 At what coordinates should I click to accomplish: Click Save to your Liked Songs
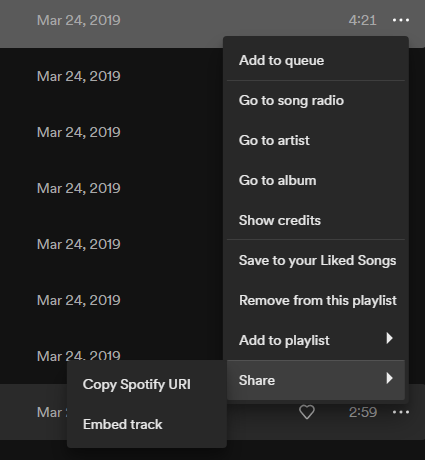[x=316, y=260]
